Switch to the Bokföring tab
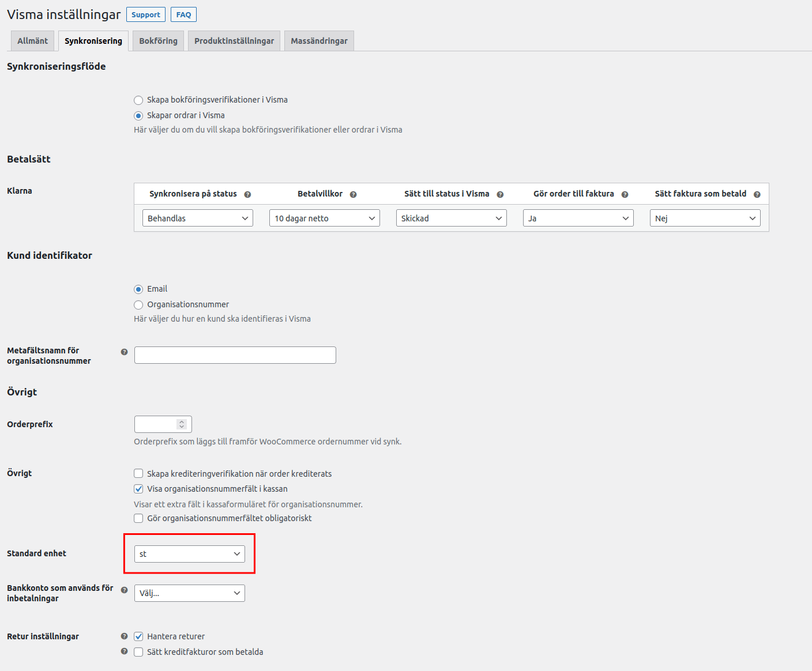Image resolution: width=812 pixels, height=671 pixels. click(x=158, y=41)
